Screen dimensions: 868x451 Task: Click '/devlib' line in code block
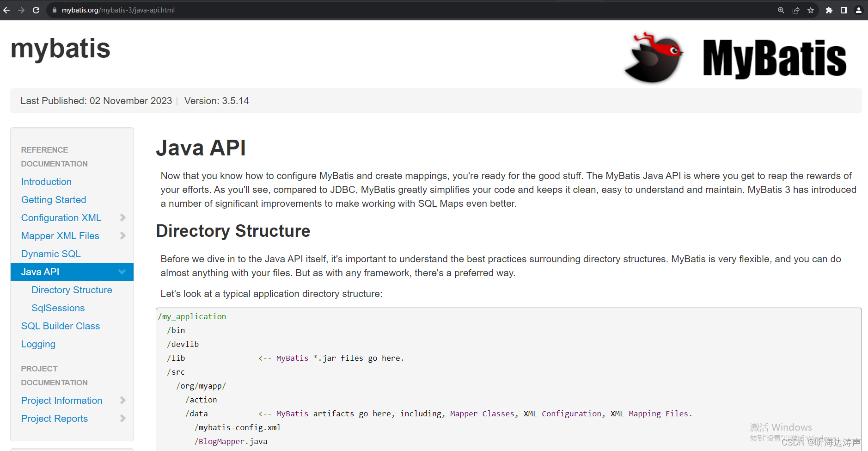click(183, 344)
